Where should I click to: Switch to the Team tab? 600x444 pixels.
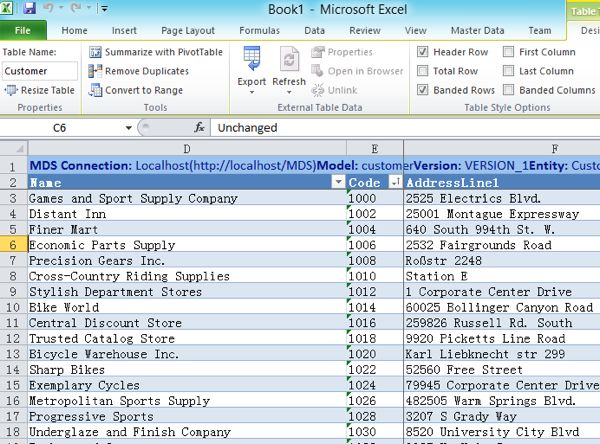coord(540,31)
